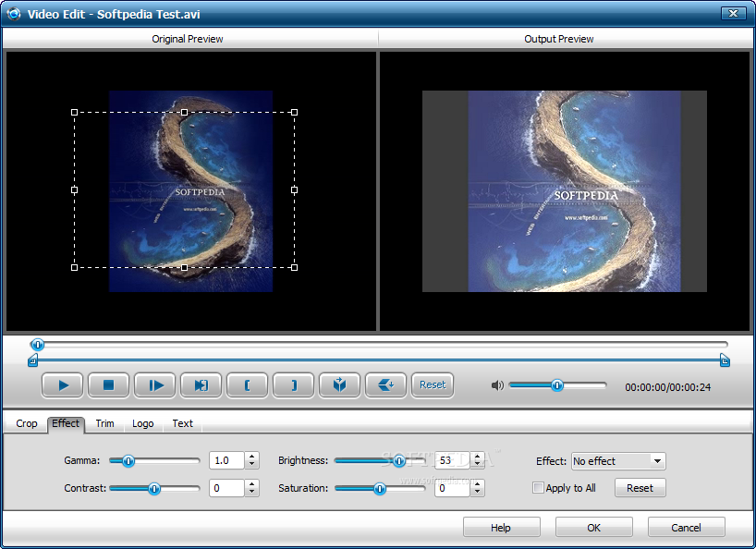
Task: Close the Video Edit window
Action: click(733, 14)
